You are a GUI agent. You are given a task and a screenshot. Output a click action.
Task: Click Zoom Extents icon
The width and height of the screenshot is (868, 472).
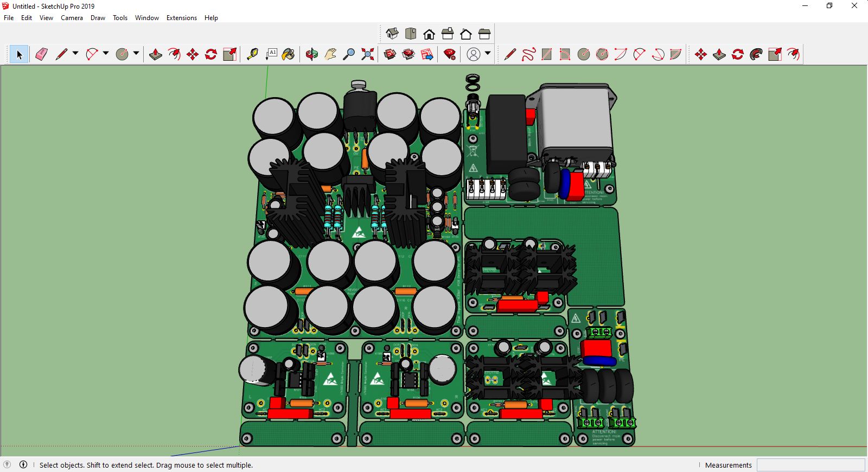(x=368, y=54)
